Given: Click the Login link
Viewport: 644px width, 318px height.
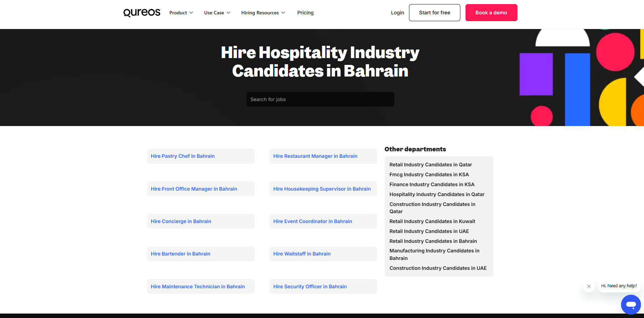Looking at the screenshot, I should point(397,13).
